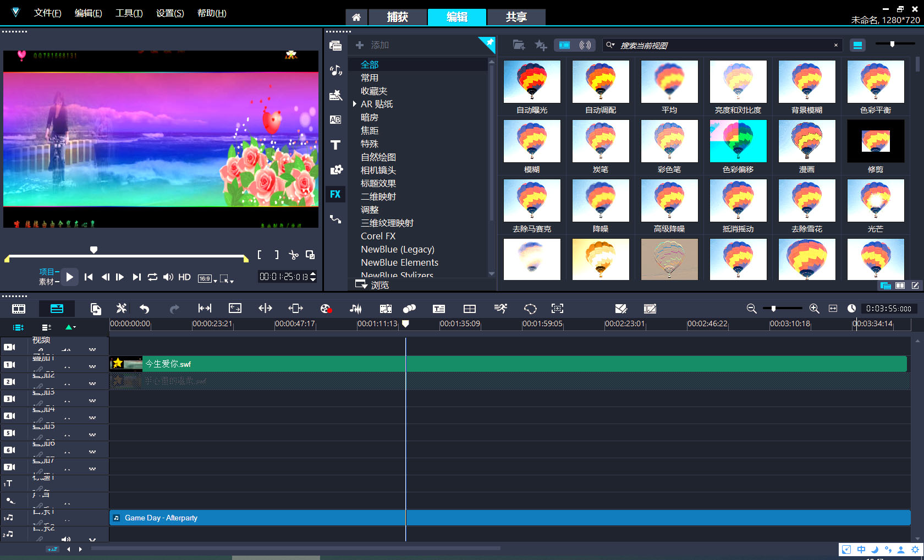
Task: Go to the Home tab icon
Action: tap(356, 17)
